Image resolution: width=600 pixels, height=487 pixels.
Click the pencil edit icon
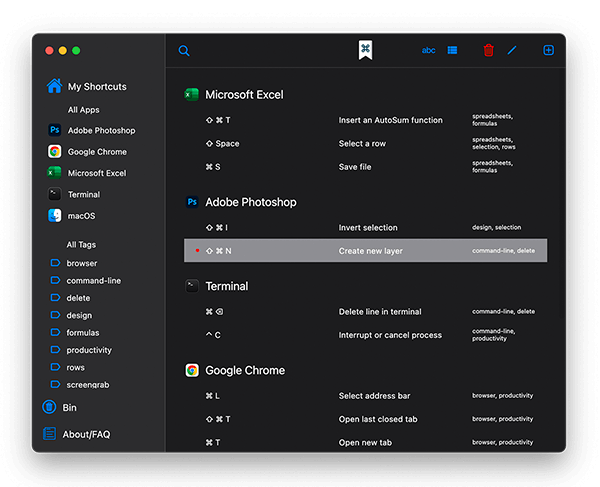[512, 50]
